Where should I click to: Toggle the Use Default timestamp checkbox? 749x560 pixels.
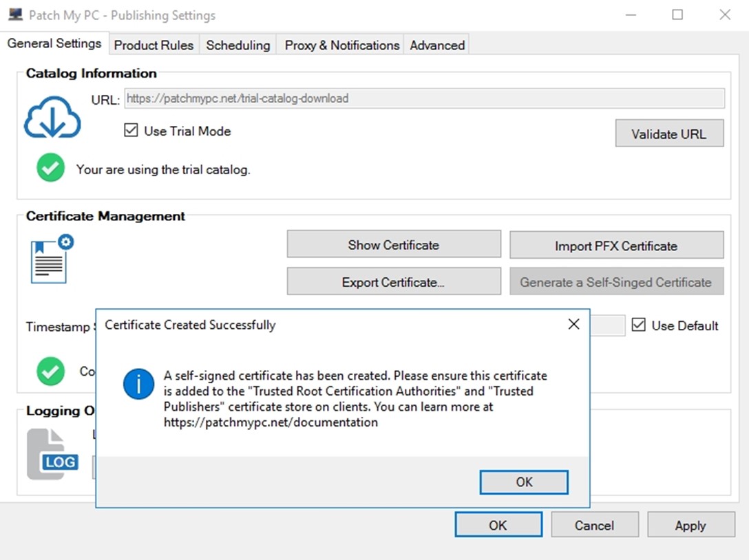(639, 325)
